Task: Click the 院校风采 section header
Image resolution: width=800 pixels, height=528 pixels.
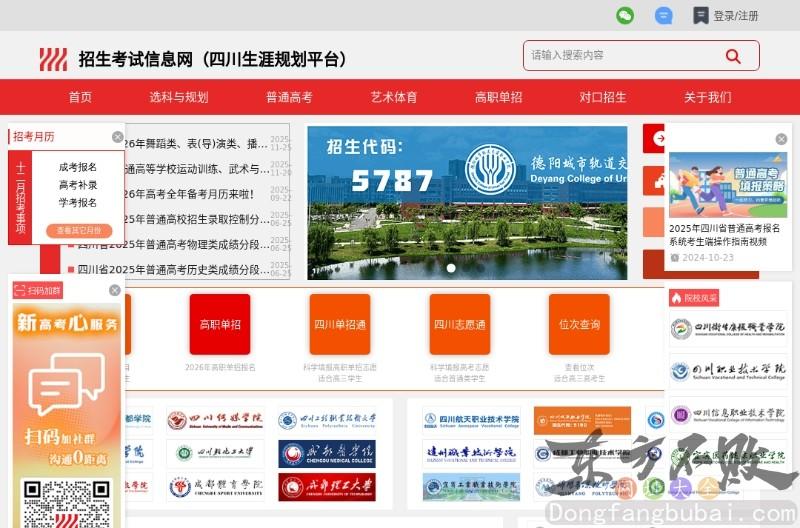Action: click(694, 298)
